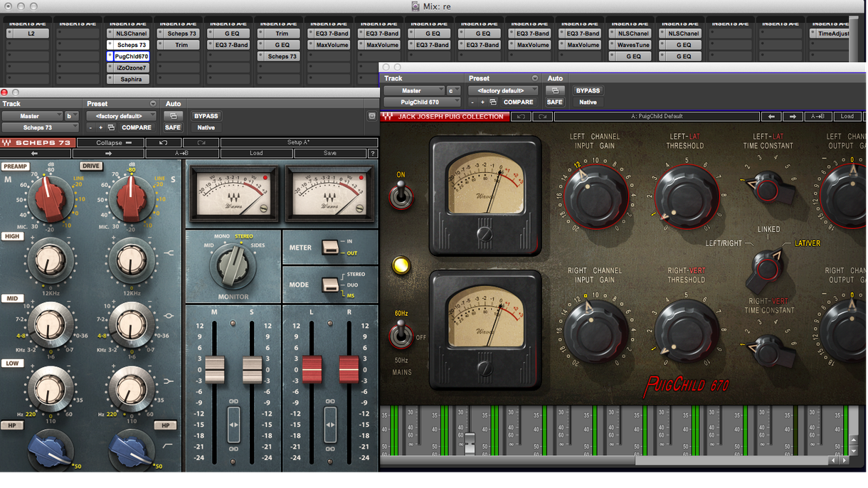This screenshot has height=488, width=868.
Task: Select the TimeAdjust insert slot
Action: click(830, 33)
